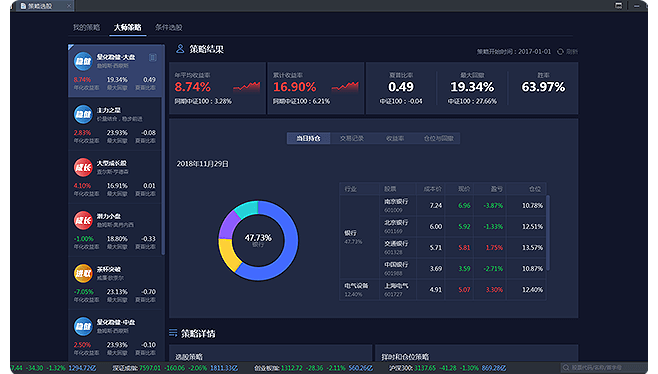Click the list icon beside 策略详情 heading

173,333
